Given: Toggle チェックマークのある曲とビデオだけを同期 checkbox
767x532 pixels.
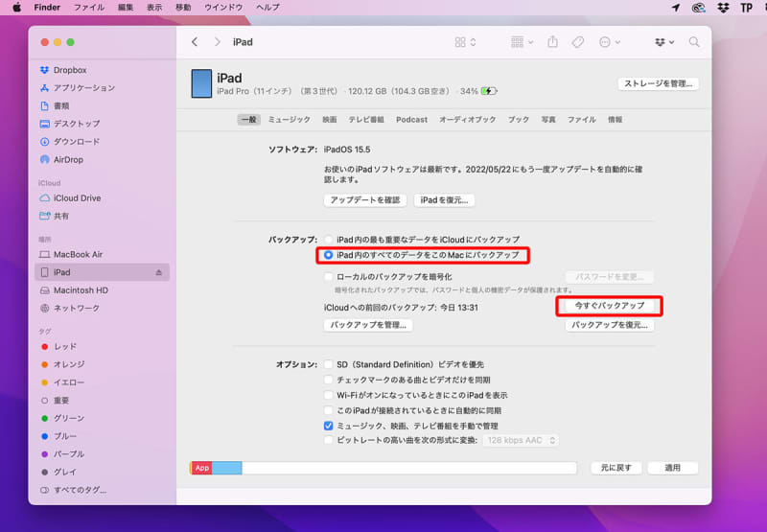Looking at the screenshot, I should (328, 380).
